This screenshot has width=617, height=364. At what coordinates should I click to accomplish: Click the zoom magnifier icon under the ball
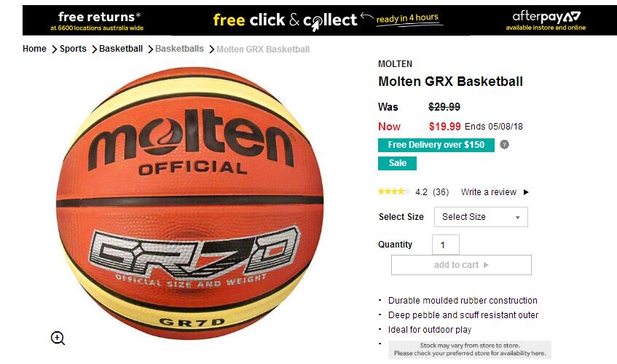58,338
